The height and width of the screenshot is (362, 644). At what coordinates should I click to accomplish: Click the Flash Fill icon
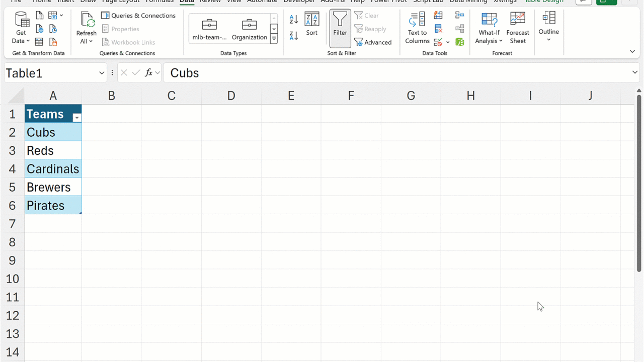point(438,16)
